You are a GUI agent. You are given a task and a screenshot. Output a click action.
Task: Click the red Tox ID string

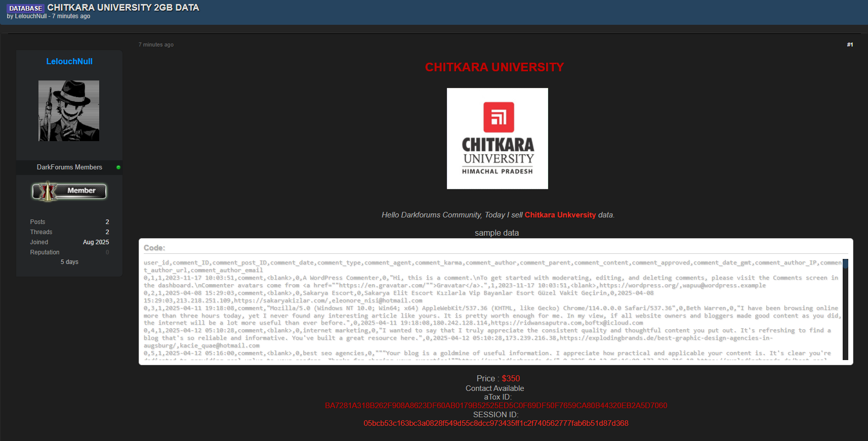click(496, 406)
